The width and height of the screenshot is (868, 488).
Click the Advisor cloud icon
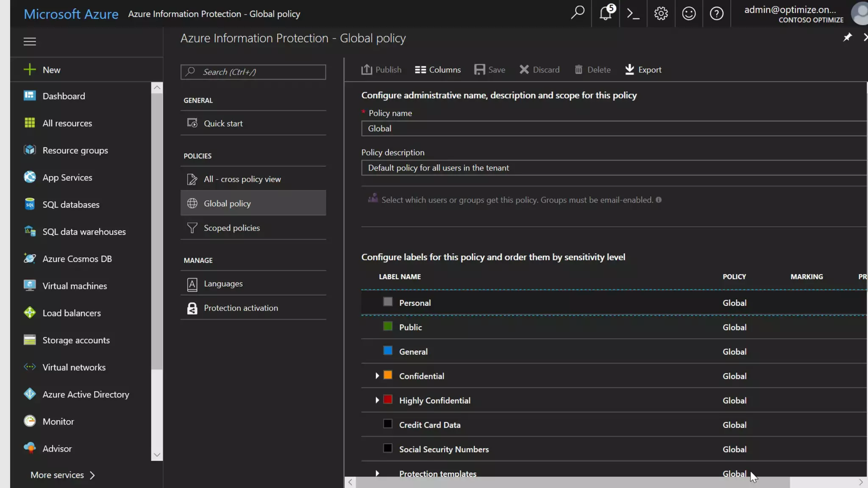[30, 448]
